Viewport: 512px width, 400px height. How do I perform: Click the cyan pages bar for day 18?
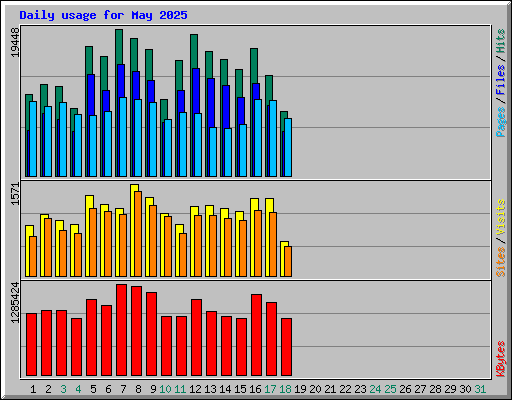tap(288, 147)
